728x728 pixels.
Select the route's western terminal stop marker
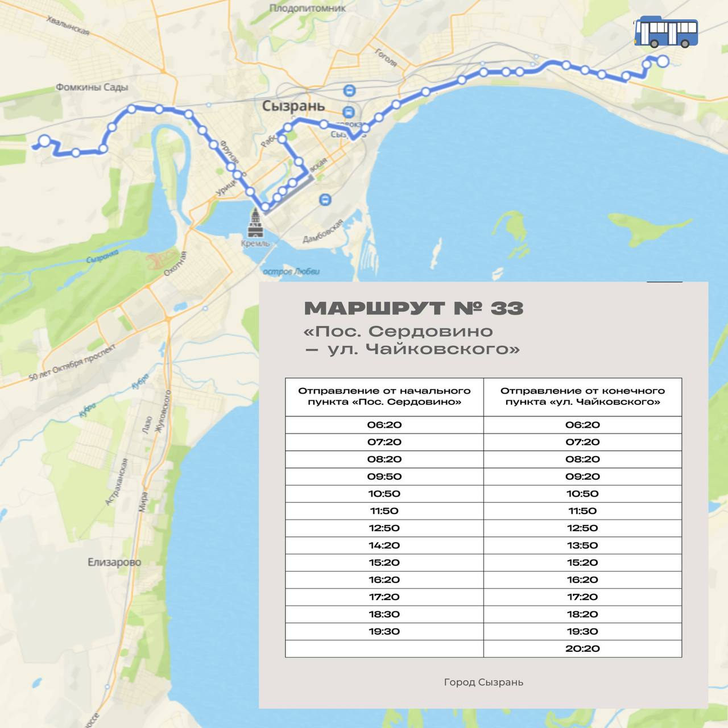[44, 140]
